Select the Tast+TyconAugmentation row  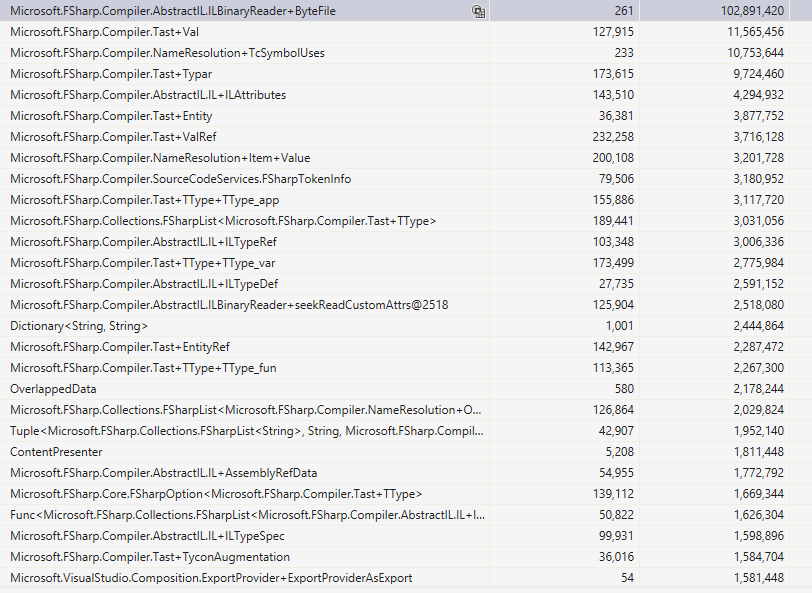pyautogui.click(x=406, y=557)
